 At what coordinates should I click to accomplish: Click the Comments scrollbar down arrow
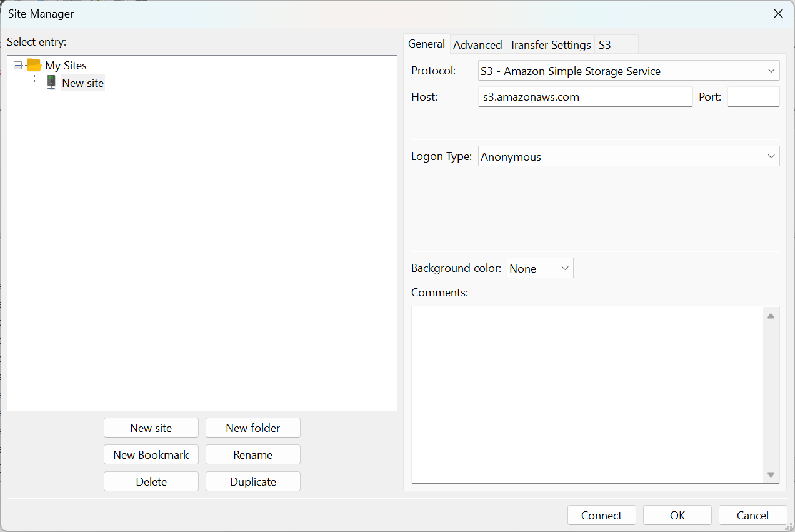pos(771,474)
